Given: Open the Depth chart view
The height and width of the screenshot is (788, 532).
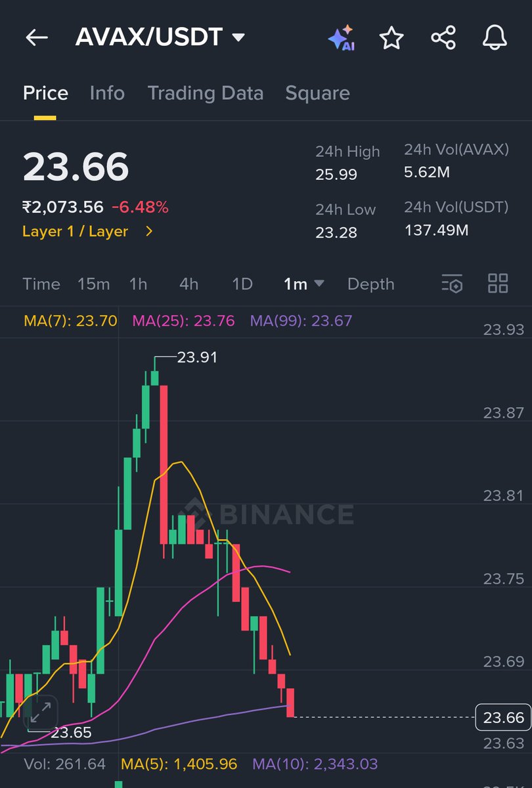Looking at the screenshot, I should 371,284.
